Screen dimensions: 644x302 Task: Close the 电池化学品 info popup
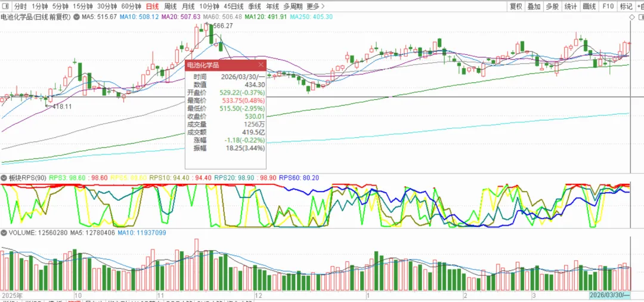tap(261, 64)
